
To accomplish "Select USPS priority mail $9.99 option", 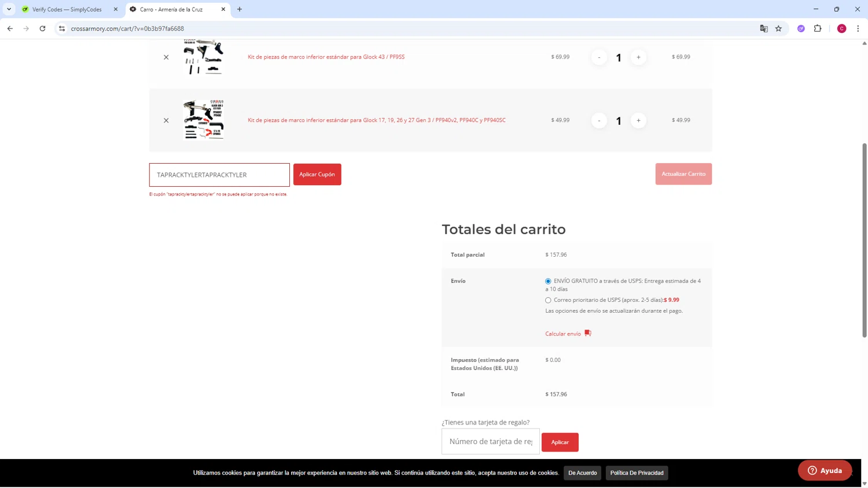I will point(548,301).
